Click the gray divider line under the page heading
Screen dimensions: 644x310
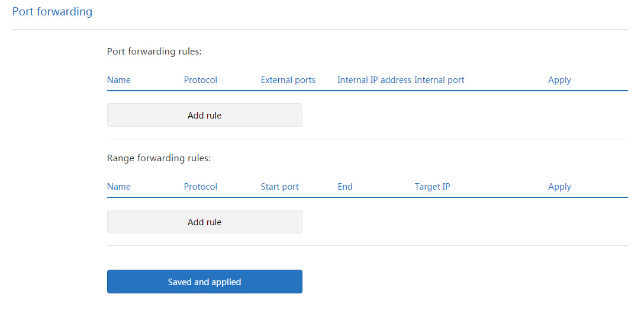click(320, 29)
